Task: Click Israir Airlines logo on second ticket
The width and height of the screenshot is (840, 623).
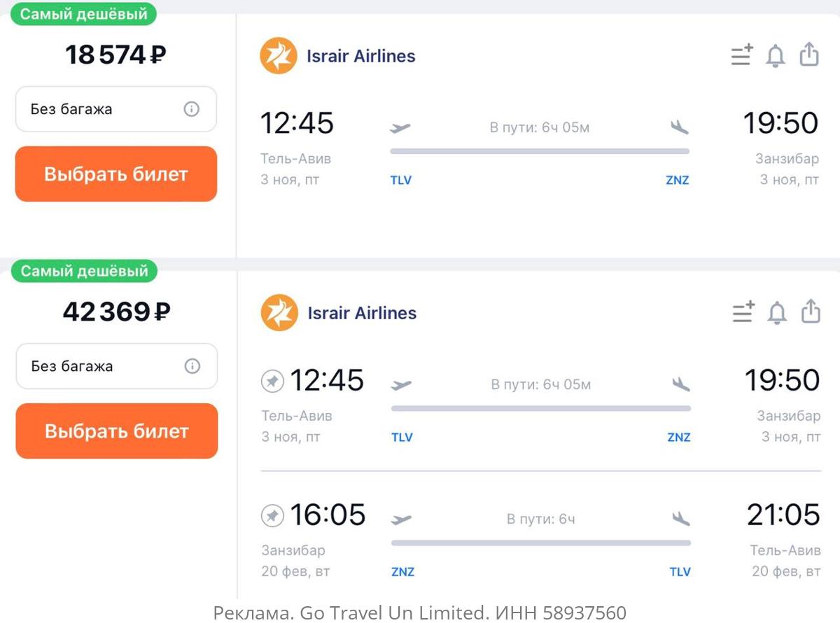Action: (279, 313)
